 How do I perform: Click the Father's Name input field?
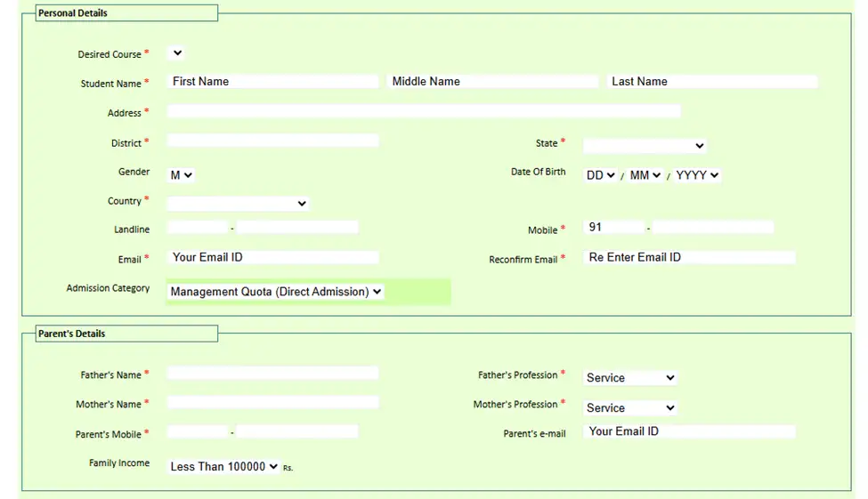point(273,373)
